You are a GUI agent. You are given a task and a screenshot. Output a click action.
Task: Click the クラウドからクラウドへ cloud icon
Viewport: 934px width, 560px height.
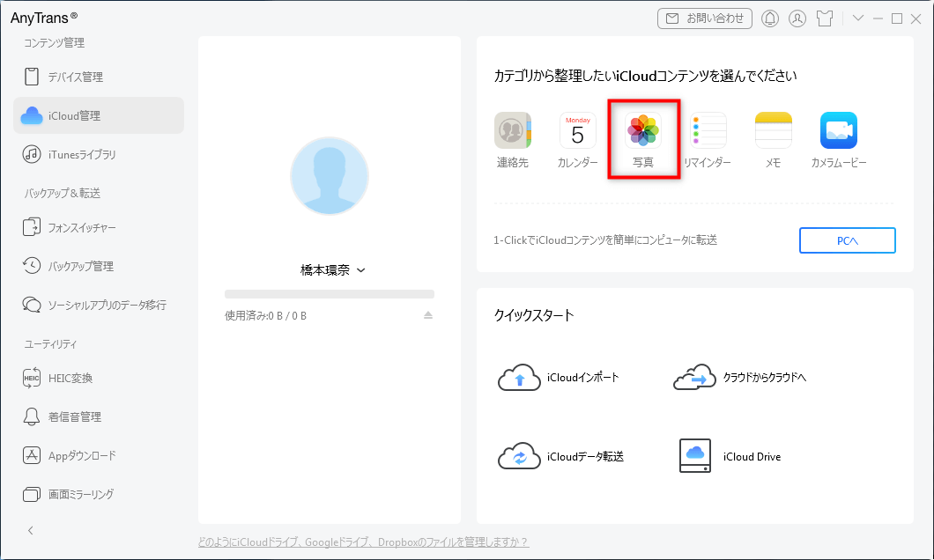(x=694, y=378)
